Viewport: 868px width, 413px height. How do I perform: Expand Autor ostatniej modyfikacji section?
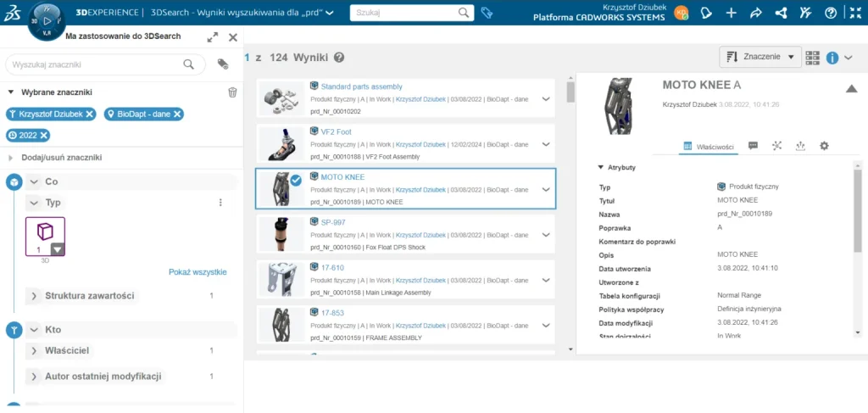[34, 377]
